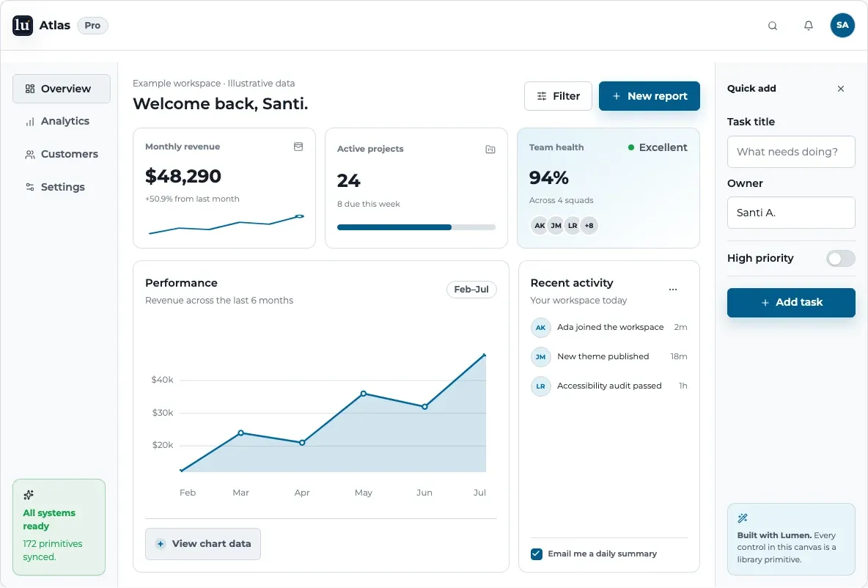Click the $40k axis label
Viewport: 868px width, 588px height.
[162, 380]
